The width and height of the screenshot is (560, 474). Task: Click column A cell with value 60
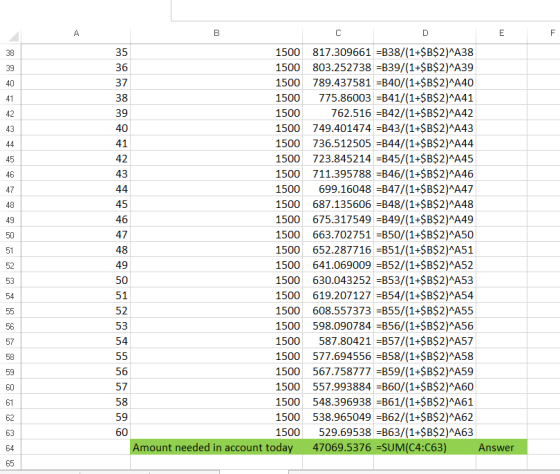pyautogui.click(x=76, y=432)
